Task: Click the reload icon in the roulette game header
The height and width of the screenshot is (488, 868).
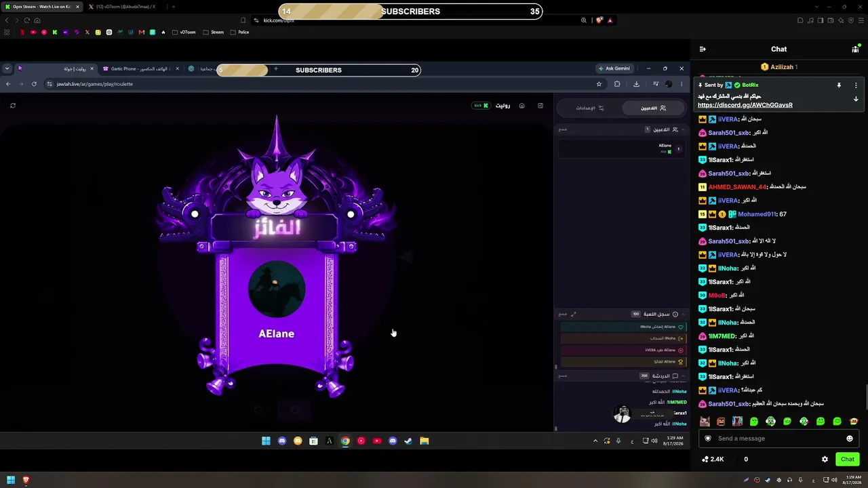Action: (13, 106)
